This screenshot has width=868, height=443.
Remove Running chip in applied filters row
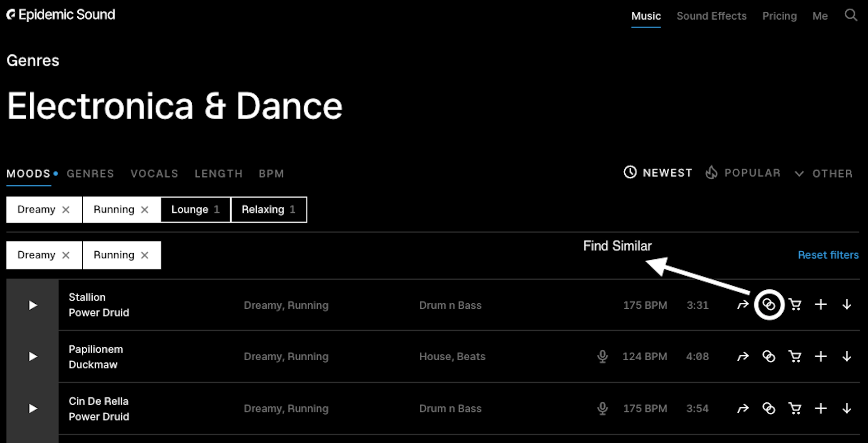click(x=145, y=255)
